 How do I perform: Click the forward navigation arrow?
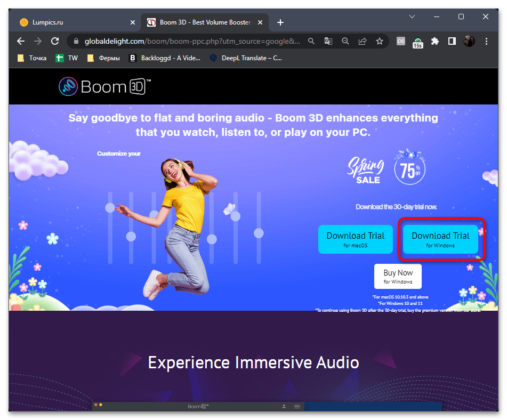[x=38, y=42]
